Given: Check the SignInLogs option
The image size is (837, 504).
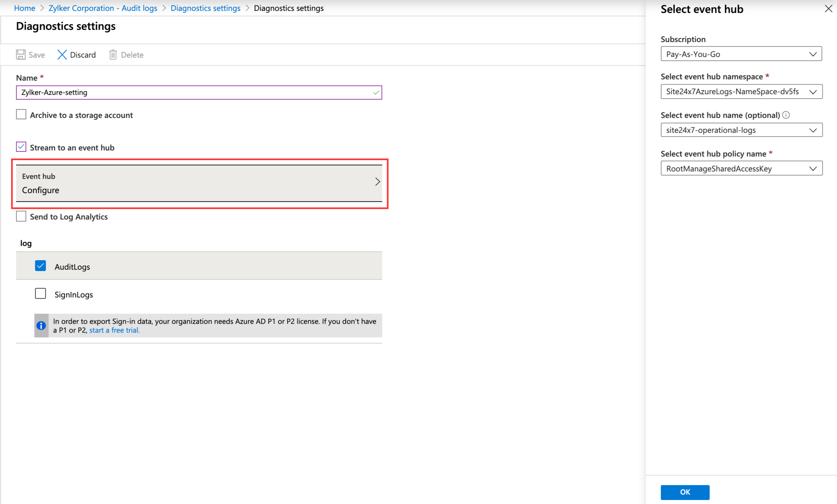Looking at the screenshot, I should (40, 293).
